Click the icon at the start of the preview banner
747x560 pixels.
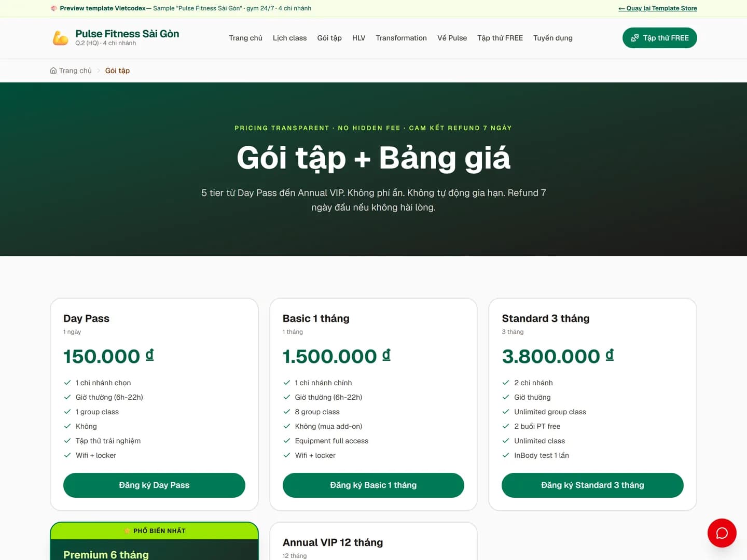[54, 8]
